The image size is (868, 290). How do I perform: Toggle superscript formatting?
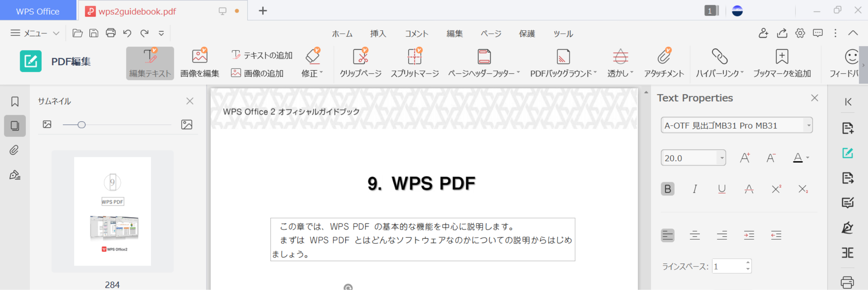pyautogui.click(x=776, y=189)
